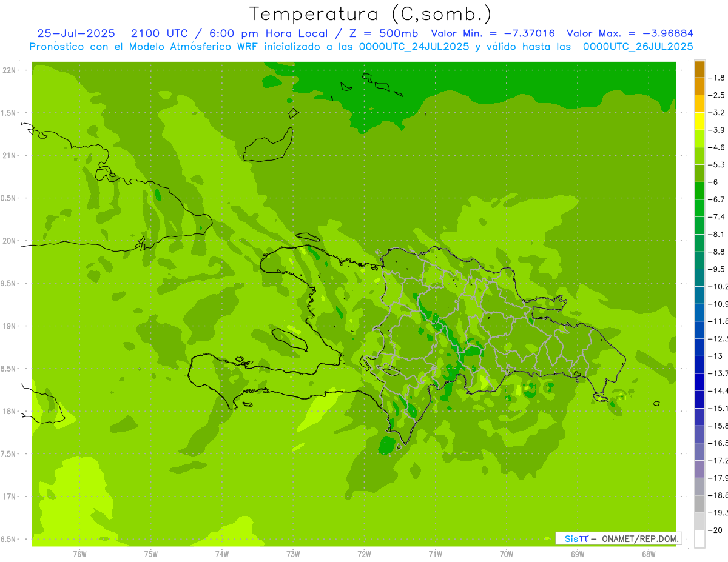Pick the amber swatch between -2.5 and -3.2
The height and width of the screenshot is (562, 728).
[699, 104]
